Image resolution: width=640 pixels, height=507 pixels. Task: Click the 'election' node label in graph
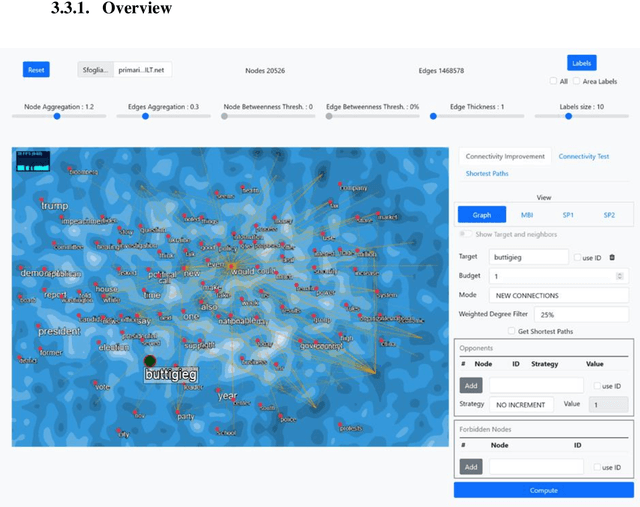(114, 347)
